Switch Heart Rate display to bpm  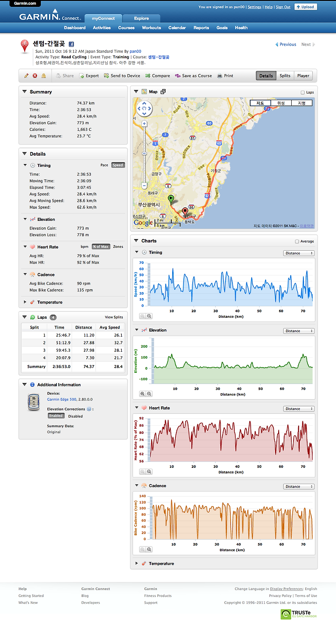(84, 247)
